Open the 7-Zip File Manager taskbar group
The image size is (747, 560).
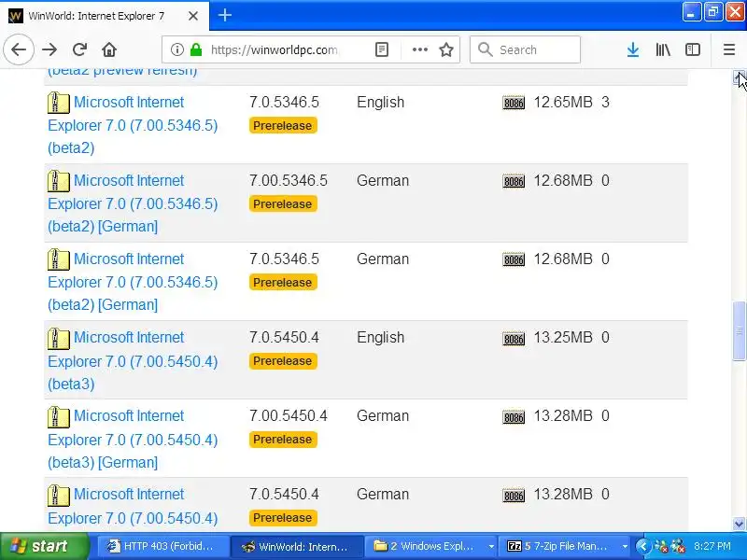pos(566,546)
